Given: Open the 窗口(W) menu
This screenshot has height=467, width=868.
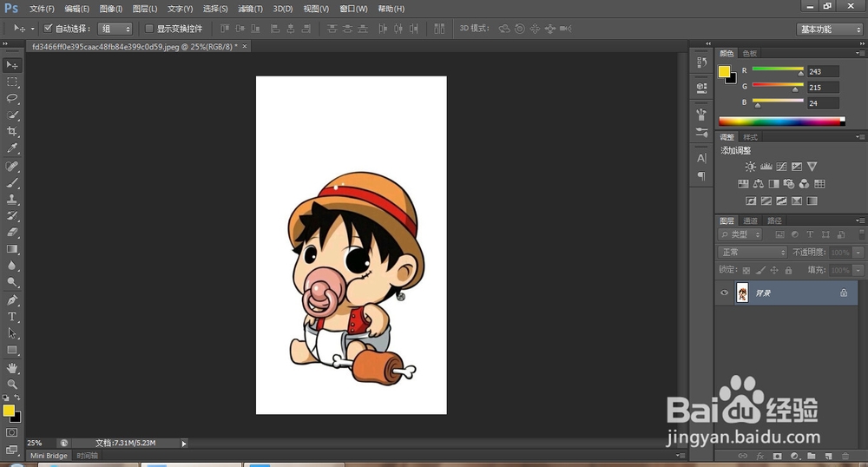Looking at the screenshot, I should click(354, 9).
